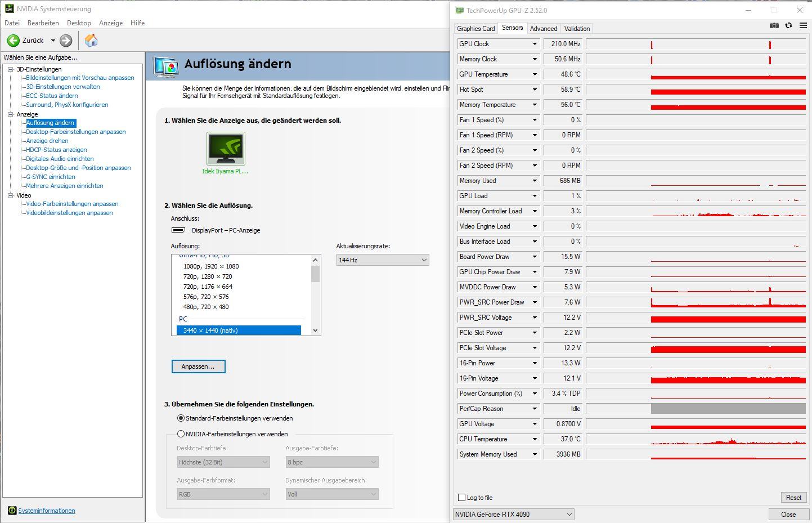812x523 pixels.
Task: Open the Bearbeiten menu
Action: (43, 23)
